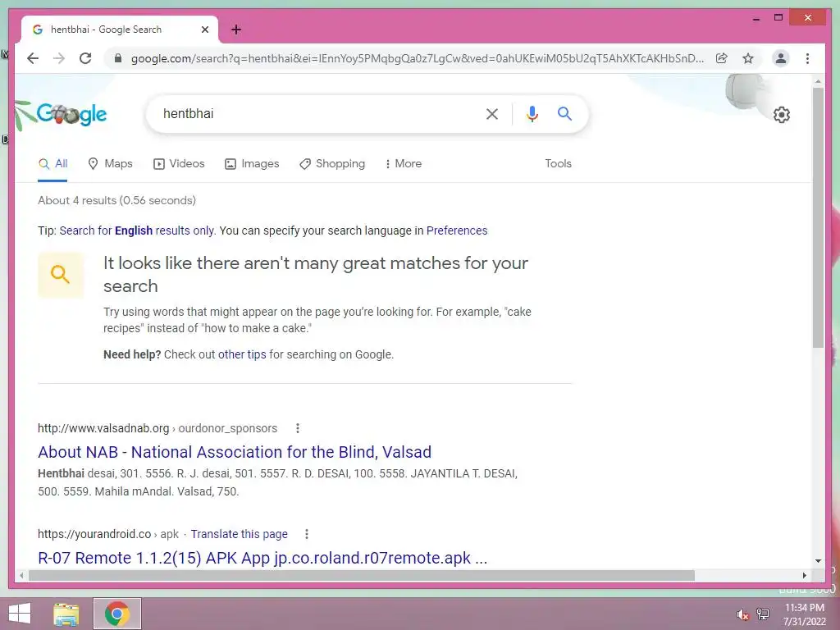Open a new tab with plus button
The width and height of the screenshot is (840, 630).
pyautogui.click(x=236, y=30)
